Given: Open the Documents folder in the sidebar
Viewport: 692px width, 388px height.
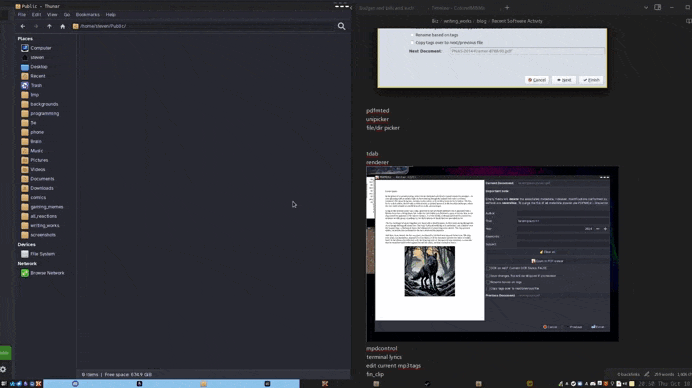Looking at the screenshot, I should point(38,179).
